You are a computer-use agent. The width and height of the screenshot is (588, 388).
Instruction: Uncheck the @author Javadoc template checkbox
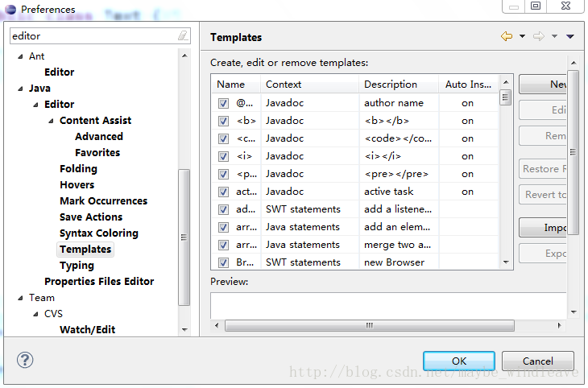223,103
